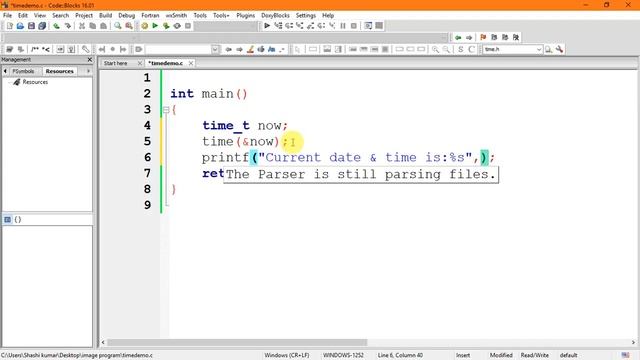Click the Build gear icon
This screenshot has width=640, height=360.
[144, 26]
